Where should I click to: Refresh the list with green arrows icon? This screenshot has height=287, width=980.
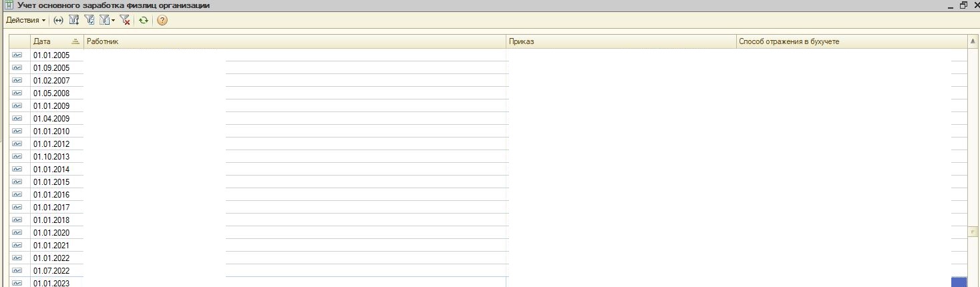[x=144, y=21]
